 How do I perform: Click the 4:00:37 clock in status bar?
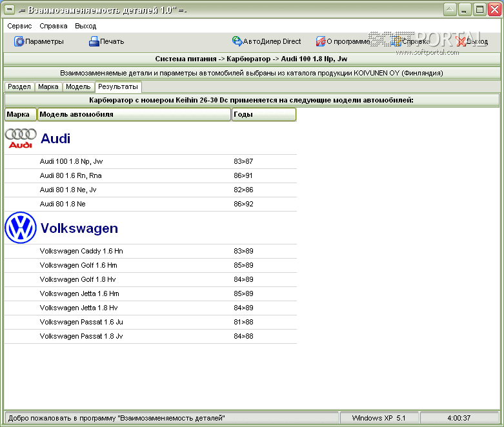pyautogui.click(x=459, y=419)
